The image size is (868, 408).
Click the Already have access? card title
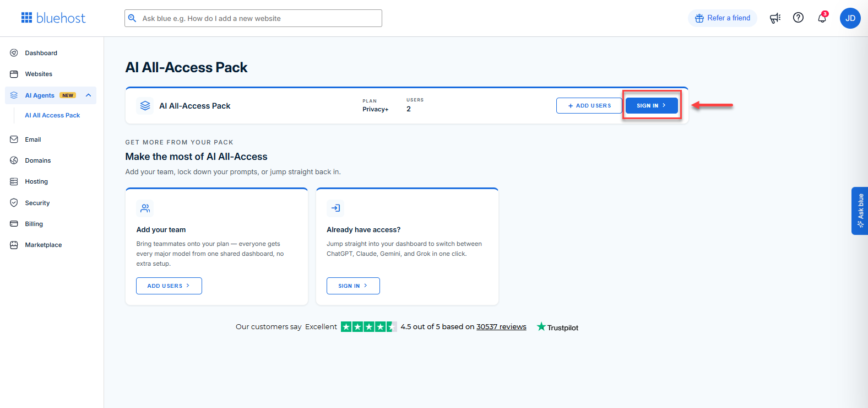click(364, 230)
